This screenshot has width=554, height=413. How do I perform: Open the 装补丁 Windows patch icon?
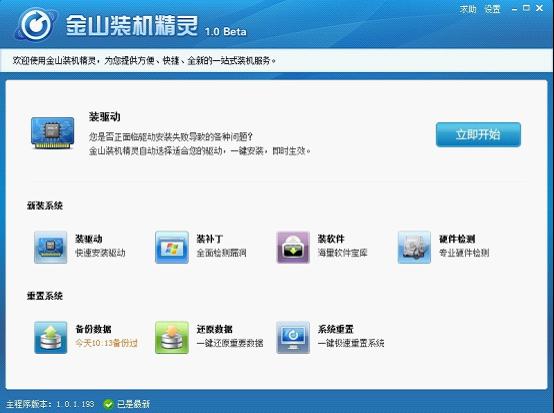tap(172, 247)
